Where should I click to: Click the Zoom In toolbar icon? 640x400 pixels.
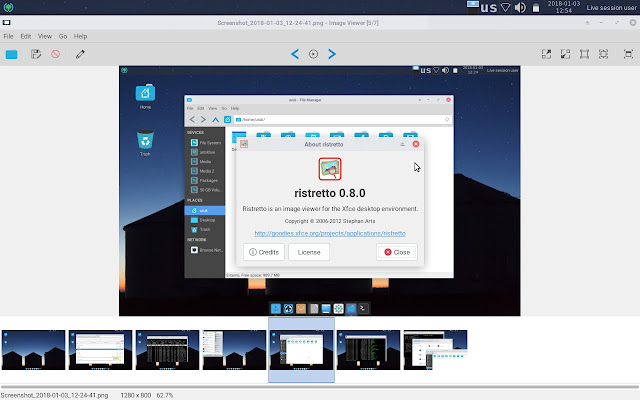pos(546,54)
